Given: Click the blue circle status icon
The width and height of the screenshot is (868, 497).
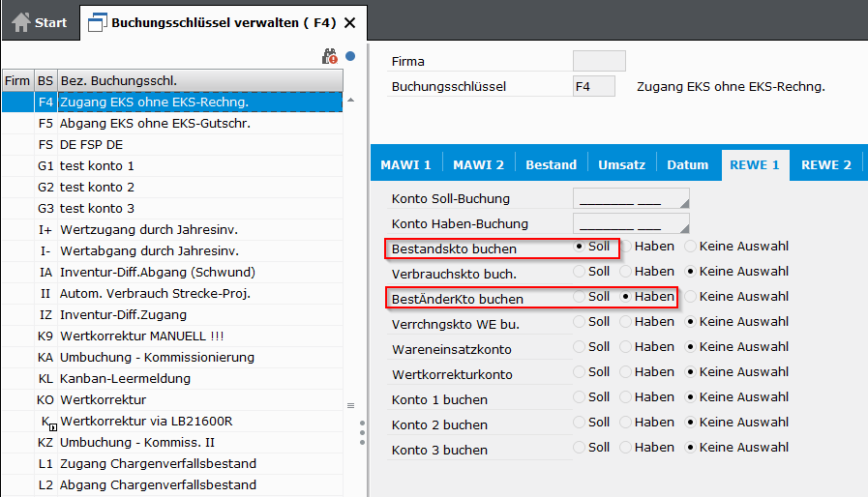Looking at the screenshot, I should pos(350,56).
